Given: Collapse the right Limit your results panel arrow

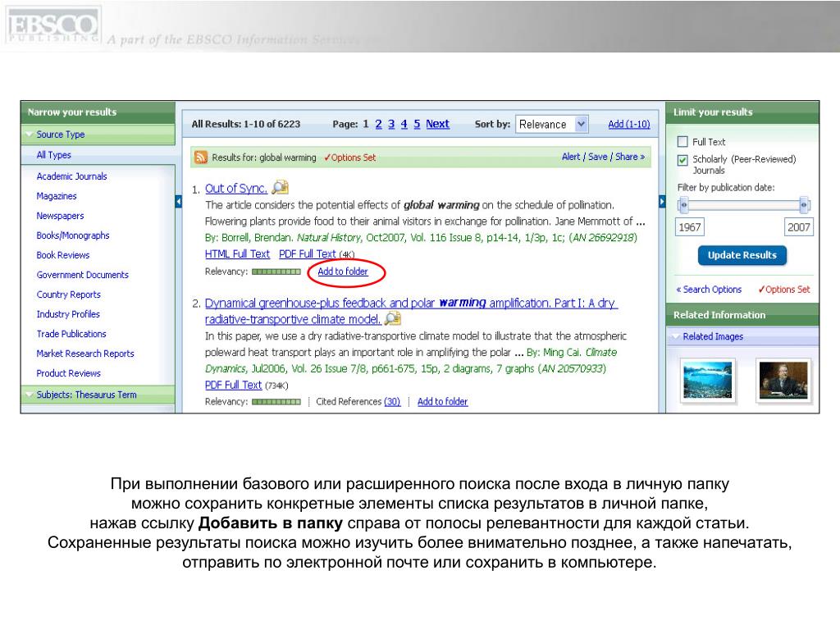Looking at the screenshot, I should [x=662, y=202].
